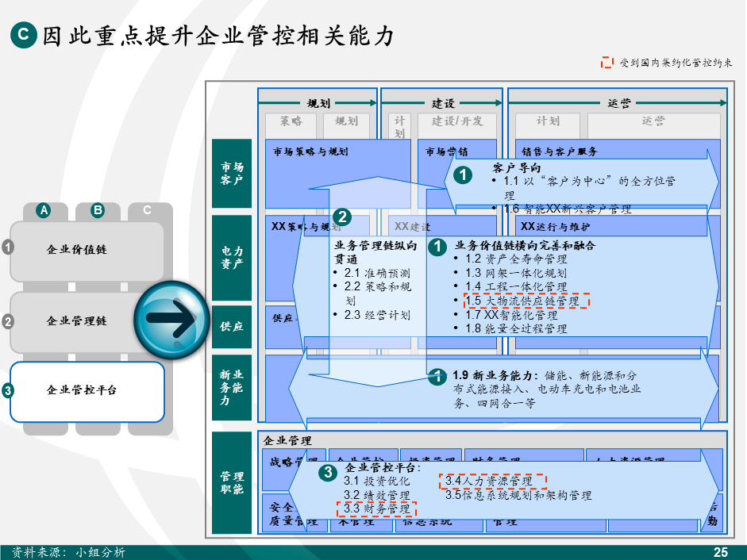747x560 pixels.
Task: Click dashed-boxed 3.3 财务管理
Action: coord(377,509)
